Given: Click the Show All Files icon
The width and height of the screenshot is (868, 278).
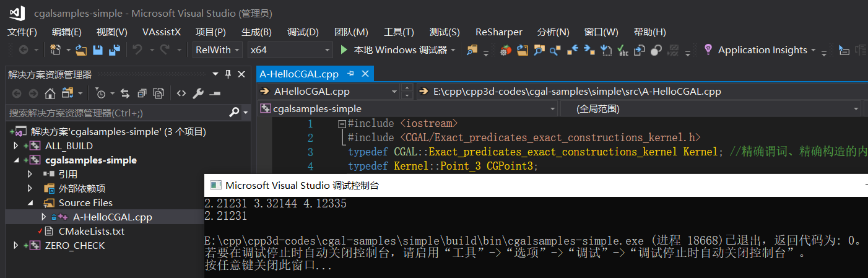Looking at the screenshot, I should (158, 93).
